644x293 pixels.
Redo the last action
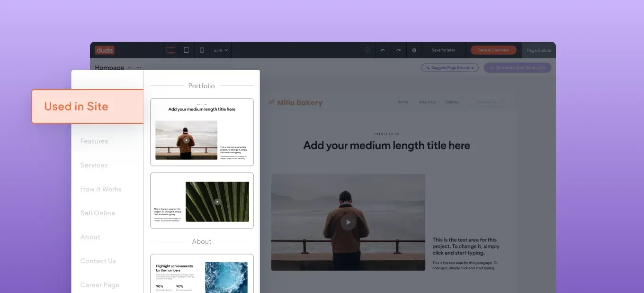pyautogui.click(x=398, y=50)
